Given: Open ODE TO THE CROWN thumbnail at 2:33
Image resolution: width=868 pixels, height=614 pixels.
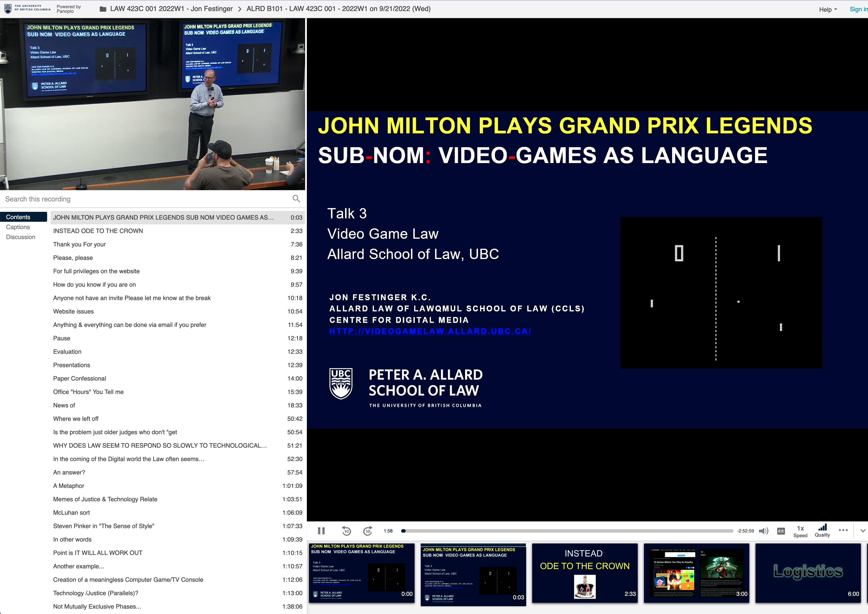Looking at the screenshot, I should [x=585, y=573].
